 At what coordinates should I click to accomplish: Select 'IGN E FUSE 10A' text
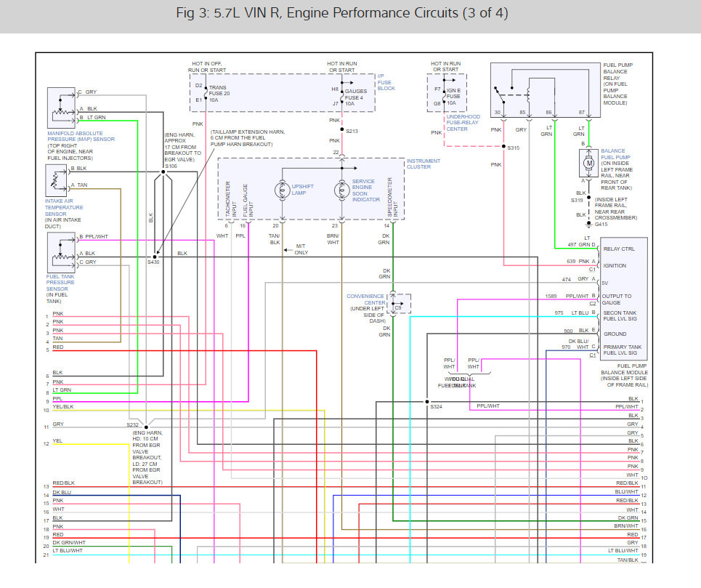(x=453, y=96)
